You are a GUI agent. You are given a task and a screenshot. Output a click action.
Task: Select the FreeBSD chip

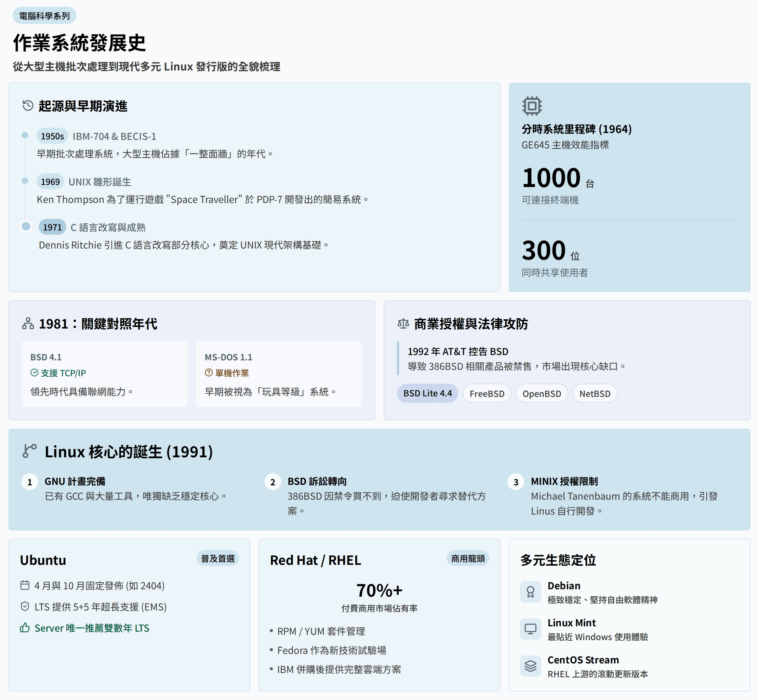pos(487,393)
